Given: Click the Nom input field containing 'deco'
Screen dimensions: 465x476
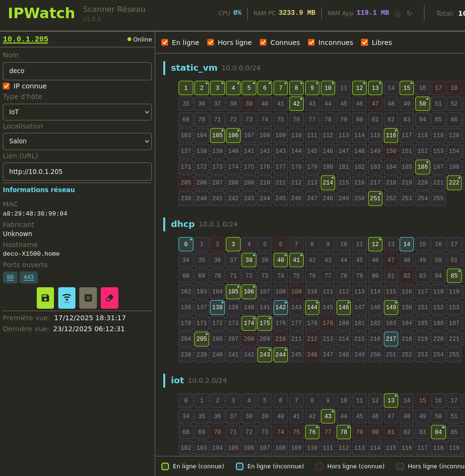Looking at the screenshot, I should (77, 71).
